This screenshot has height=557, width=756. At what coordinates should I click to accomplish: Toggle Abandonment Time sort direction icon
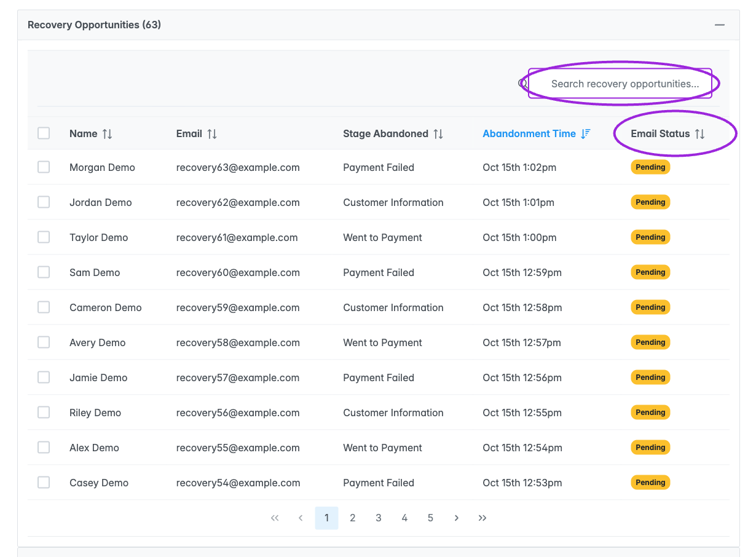tap(586, 134)
